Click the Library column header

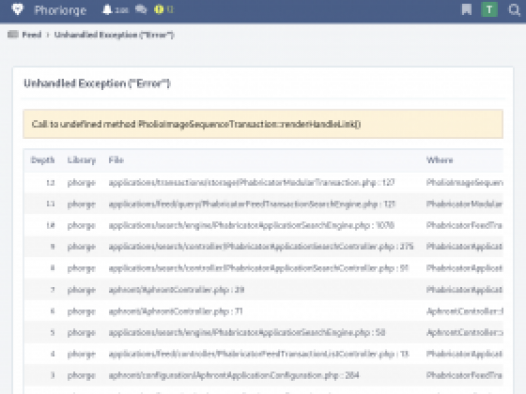click(82, 160)
